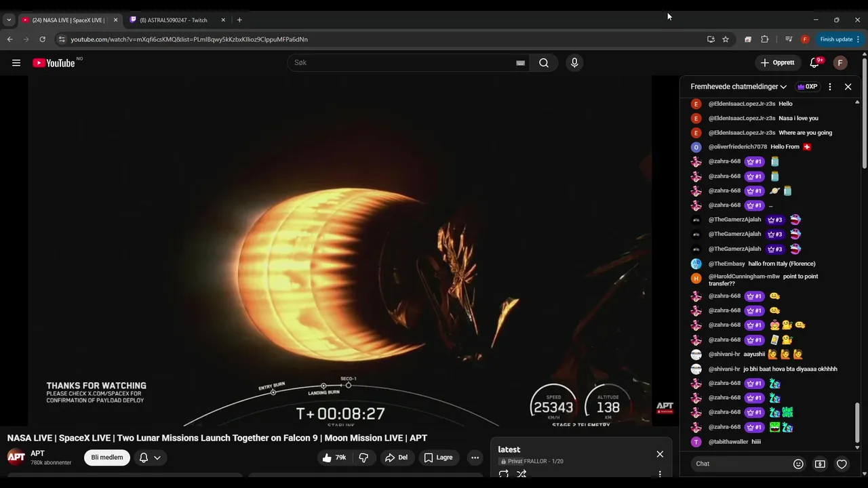This screenshot has width=868, height=488.
Task: Open the browser extensions puzzle icon
Action: click(765, 39)
